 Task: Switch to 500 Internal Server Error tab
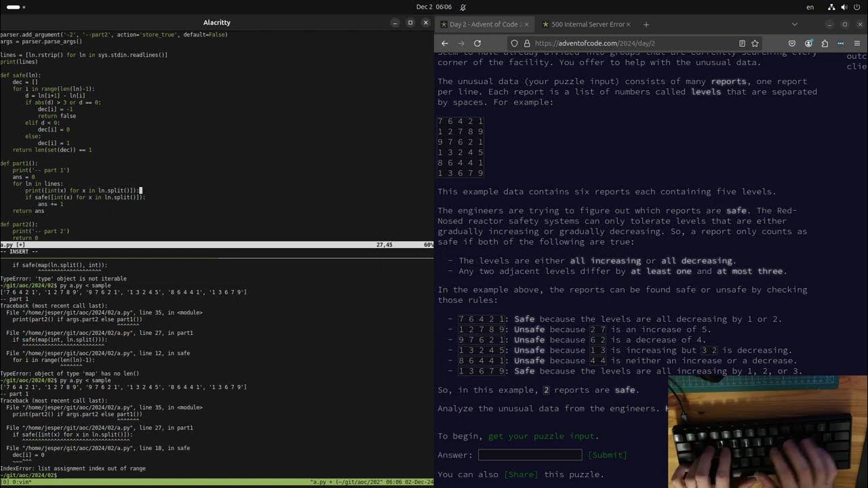pos(587,24)
